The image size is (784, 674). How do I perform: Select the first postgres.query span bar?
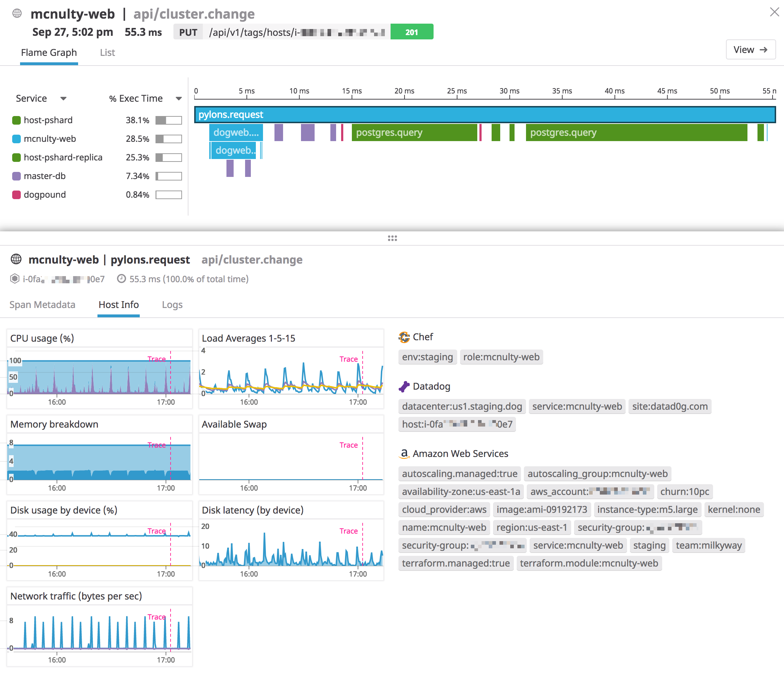(414, 133)
